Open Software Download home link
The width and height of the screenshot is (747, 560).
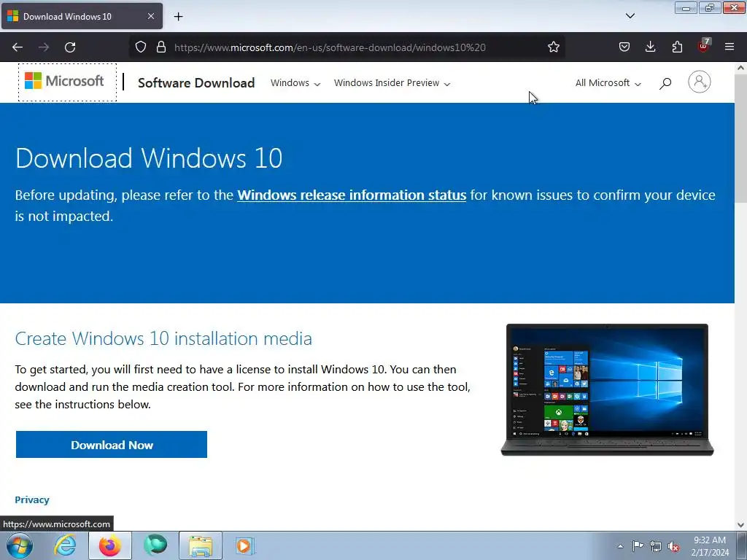[x=196, y=83]
